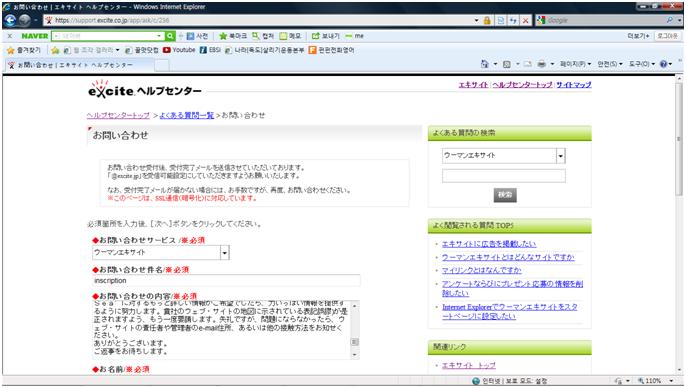686x388 pixels.
Task: Select the お問い合わせ browser tab
Action: click(79, 65)
